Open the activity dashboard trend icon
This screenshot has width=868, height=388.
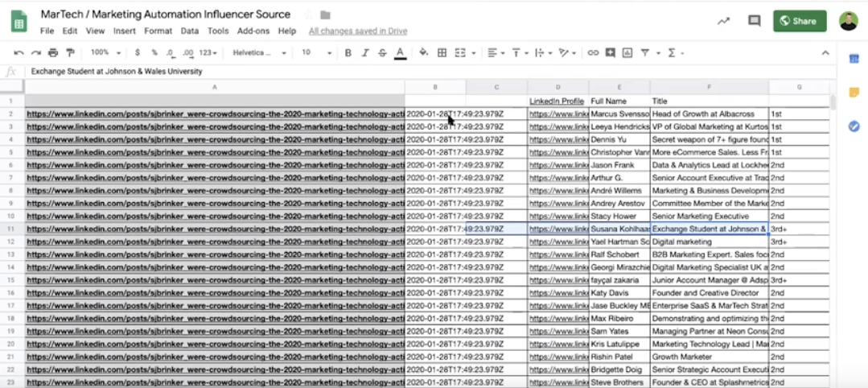coord(723,21)
